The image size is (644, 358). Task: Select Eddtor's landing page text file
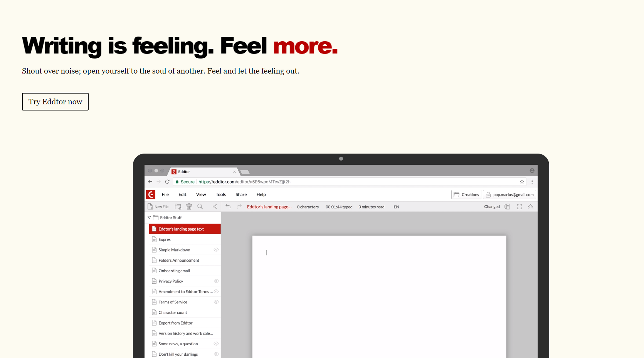185,229
